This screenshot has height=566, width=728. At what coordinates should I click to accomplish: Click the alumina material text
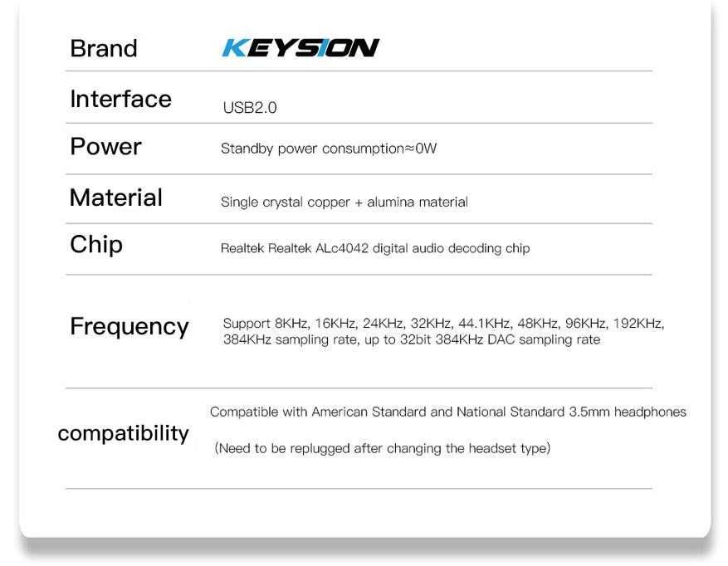pos(418,202)
